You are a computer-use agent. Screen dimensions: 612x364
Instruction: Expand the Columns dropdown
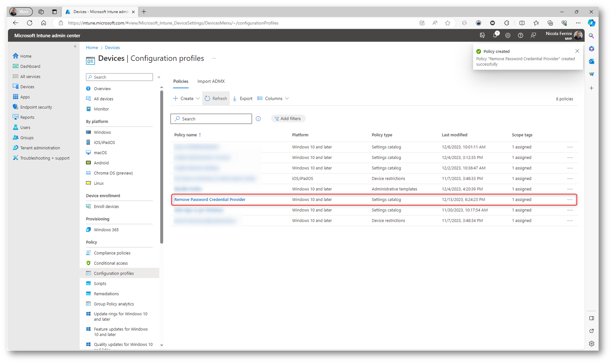(x=273, y=98)
